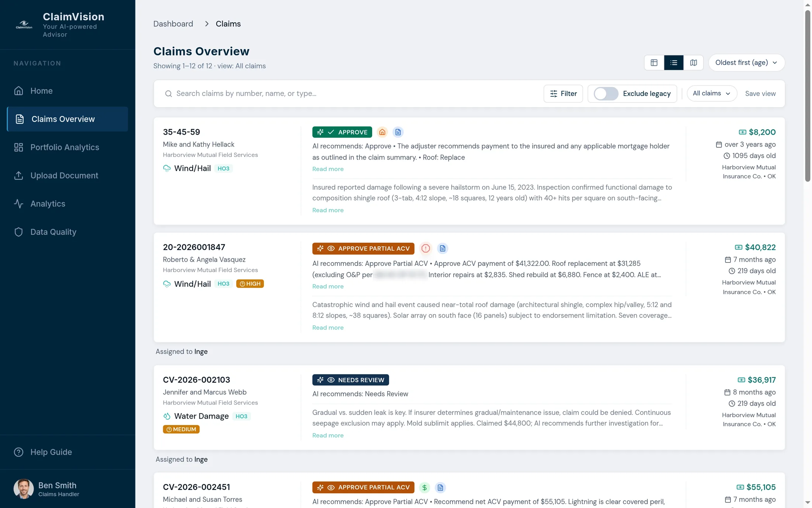Image resolution: width=812 pixels, height=508 pixels.
Task: Open Portfolio Analytics page
Action: [68, 147]
